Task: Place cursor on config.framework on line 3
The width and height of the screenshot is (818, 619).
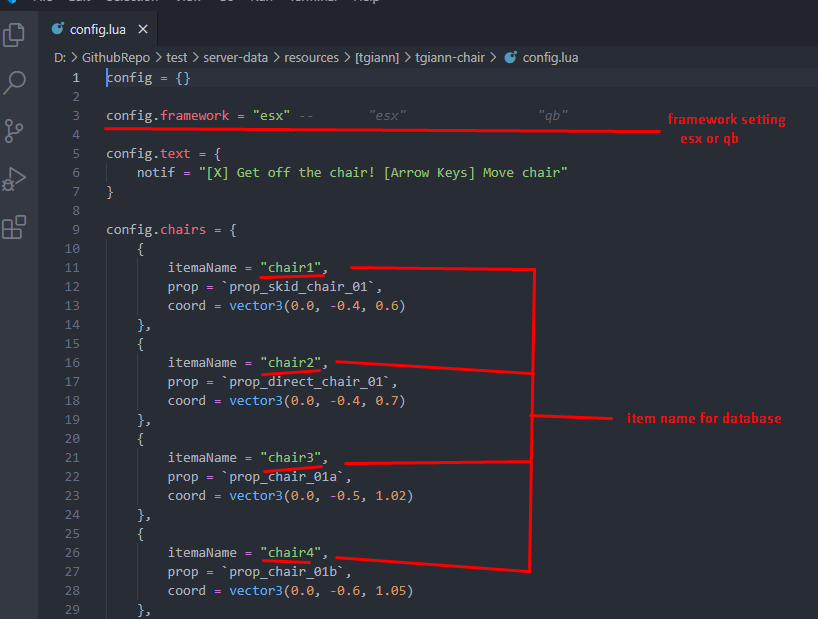Action: pos(168,116)
